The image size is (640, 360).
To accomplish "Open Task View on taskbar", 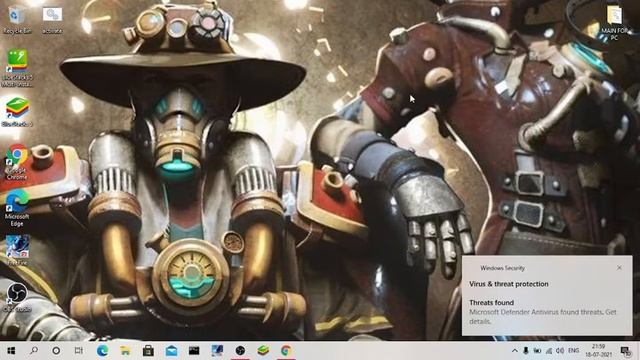I will click(x=79, y=351).
